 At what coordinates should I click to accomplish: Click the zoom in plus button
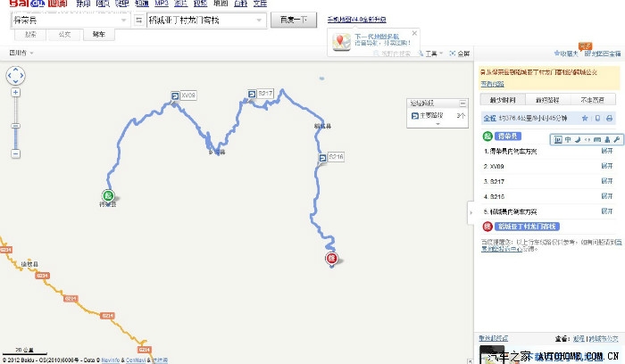click(x=15, y=92)
